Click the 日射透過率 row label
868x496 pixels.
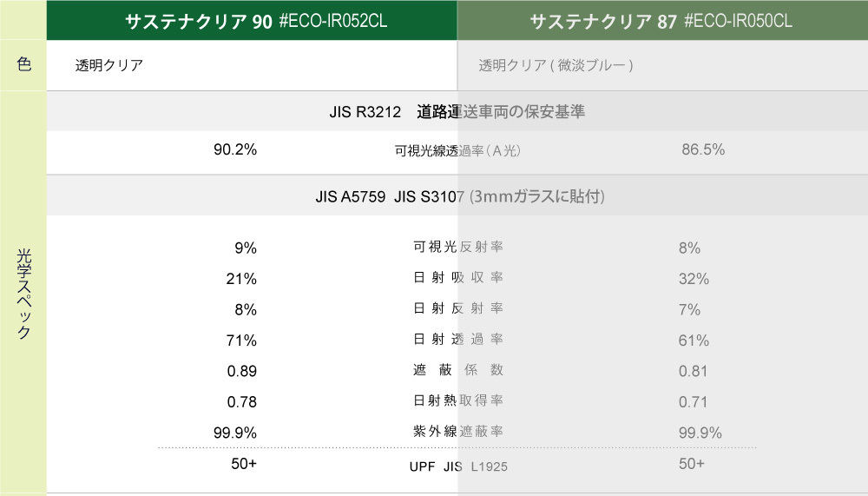[457, 340]
